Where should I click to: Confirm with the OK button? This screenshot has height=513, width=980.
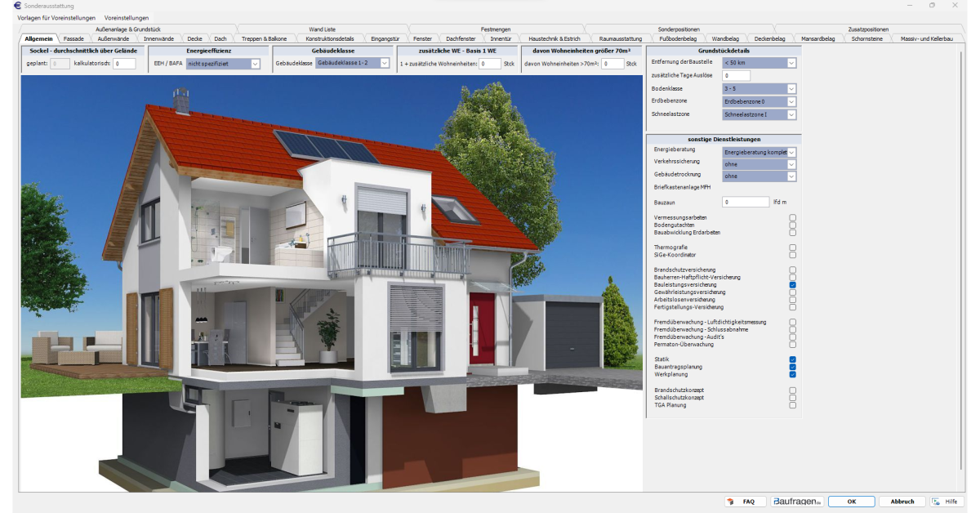click(x=851, y=502)
